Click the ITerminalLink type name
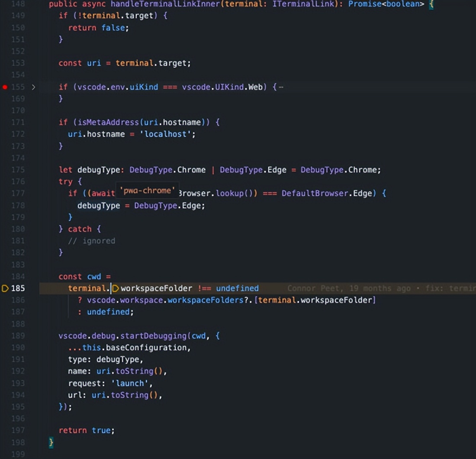Image resolution: width=476 pixels, height=459 pixels. pos(304,4)
